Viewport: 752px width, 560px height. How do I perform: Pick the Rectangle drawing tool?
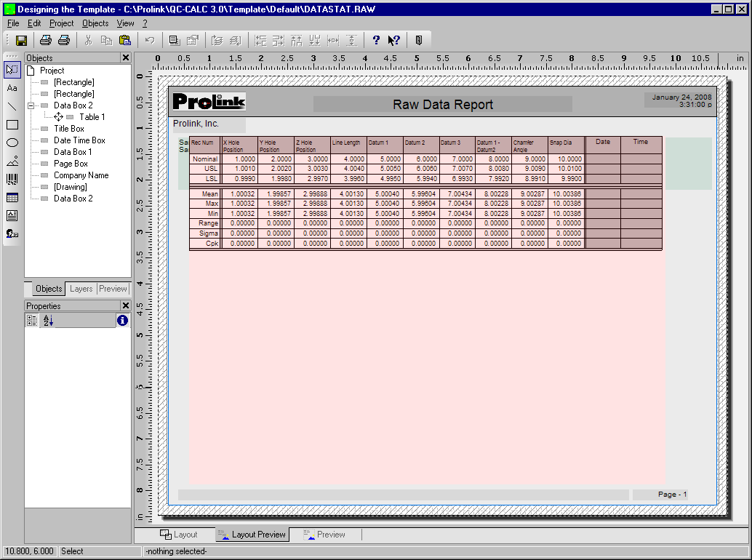click(12, 124)
